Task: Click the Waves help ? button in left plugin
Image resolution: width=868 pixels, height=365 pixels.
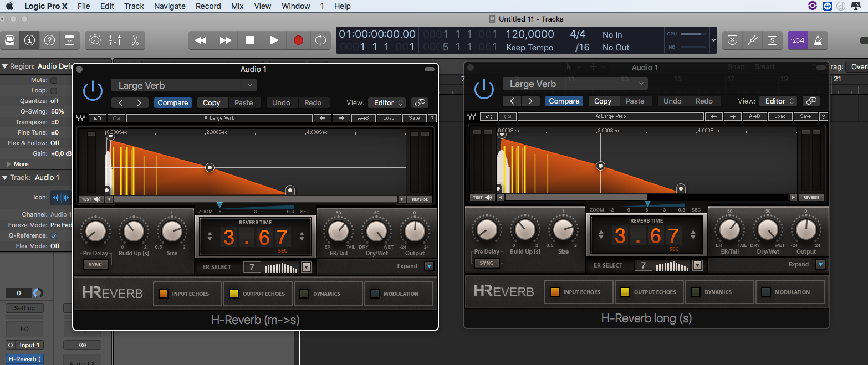Action: tap(432, 118)
